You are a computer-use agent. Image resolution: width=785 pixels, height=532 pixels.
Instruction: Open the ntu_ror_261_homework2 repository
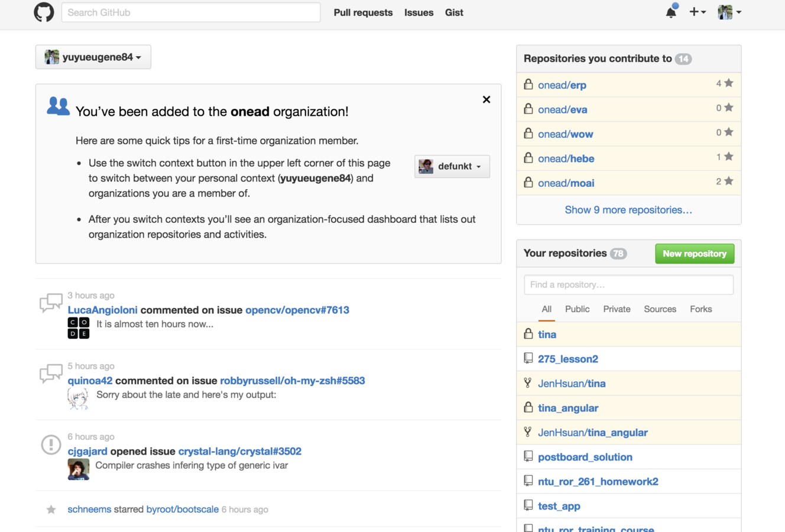pos(598,482)
